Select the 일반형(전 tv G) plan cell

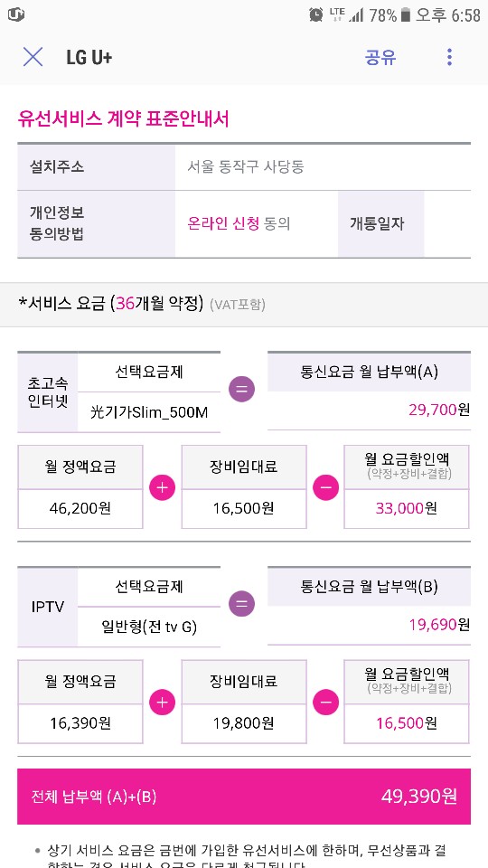149,627
